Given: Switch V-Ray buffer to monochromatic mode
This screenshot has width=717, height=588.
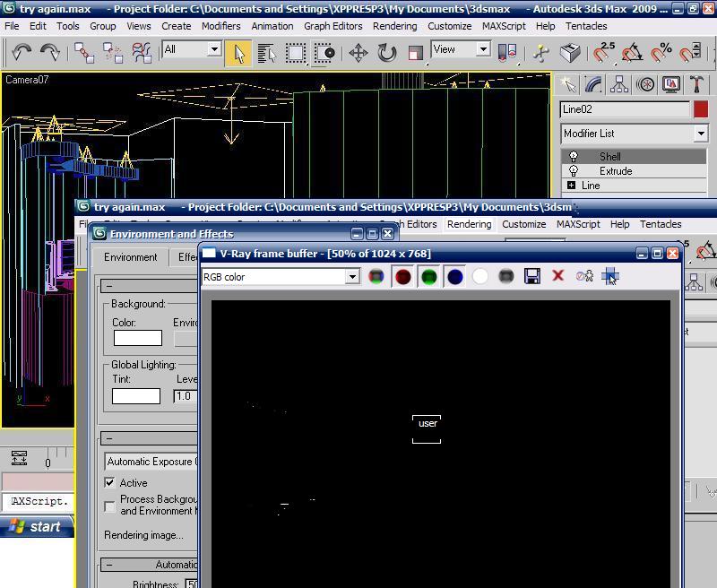Looking at the screenshot, I should pyautogui.click(x=505, y=277).
